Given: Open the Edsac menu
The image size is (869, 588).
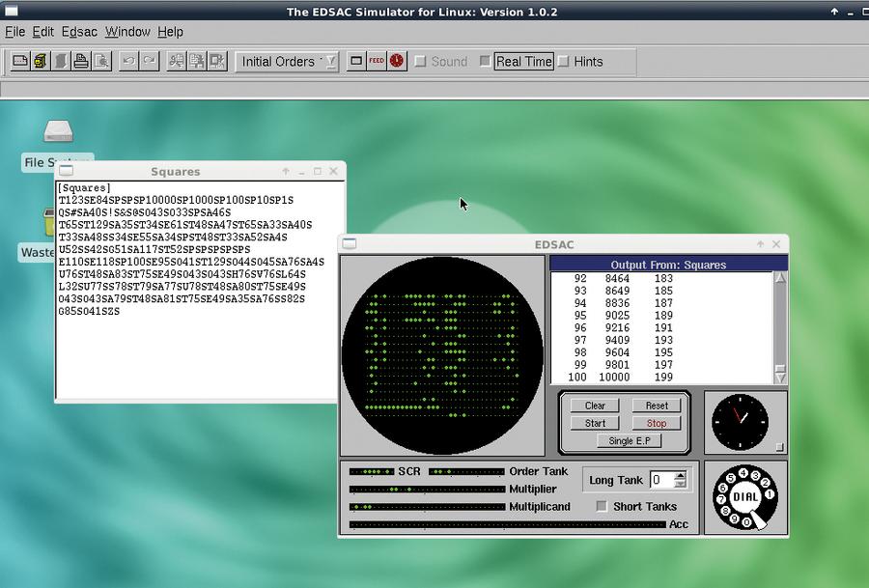Looking at the screenshot, I should coord(79,32).
